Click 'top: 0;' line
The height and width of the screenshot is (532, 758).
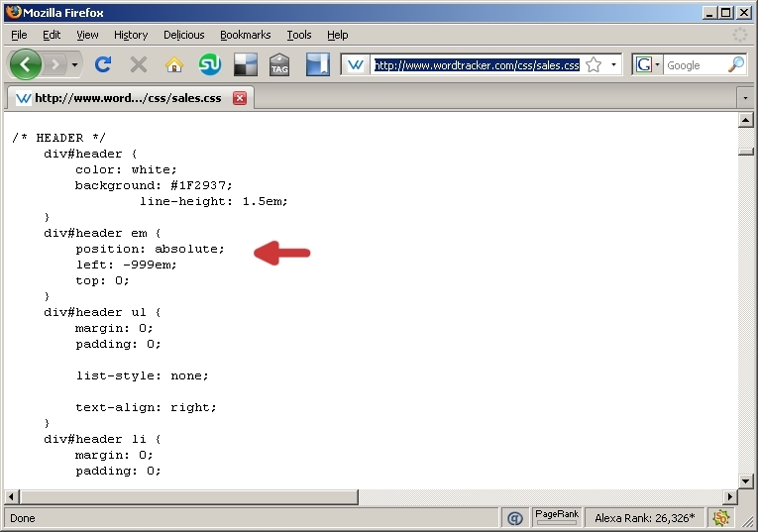(102, 280)
